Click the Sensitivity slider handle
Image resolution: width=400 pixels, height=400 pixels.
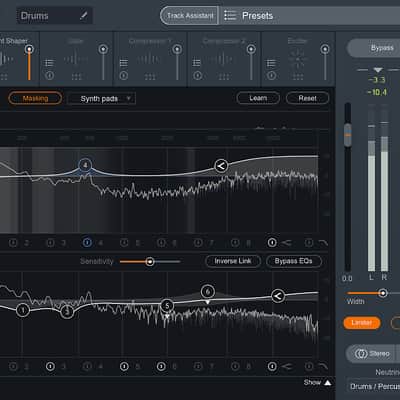point(150,262)
